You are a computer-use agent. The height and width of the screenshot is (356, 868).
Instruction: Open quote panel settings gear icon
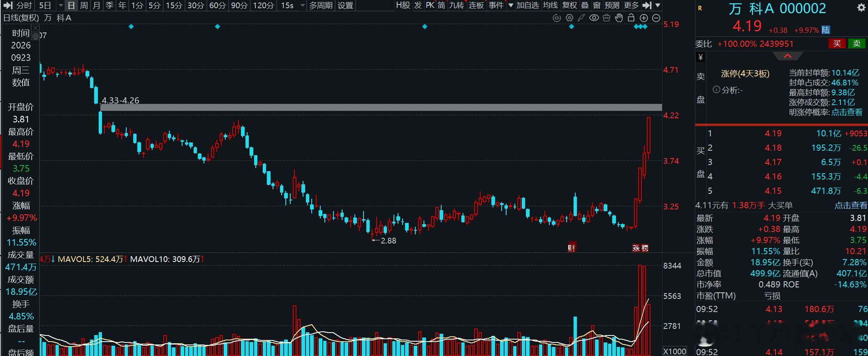tap(861, 8)
